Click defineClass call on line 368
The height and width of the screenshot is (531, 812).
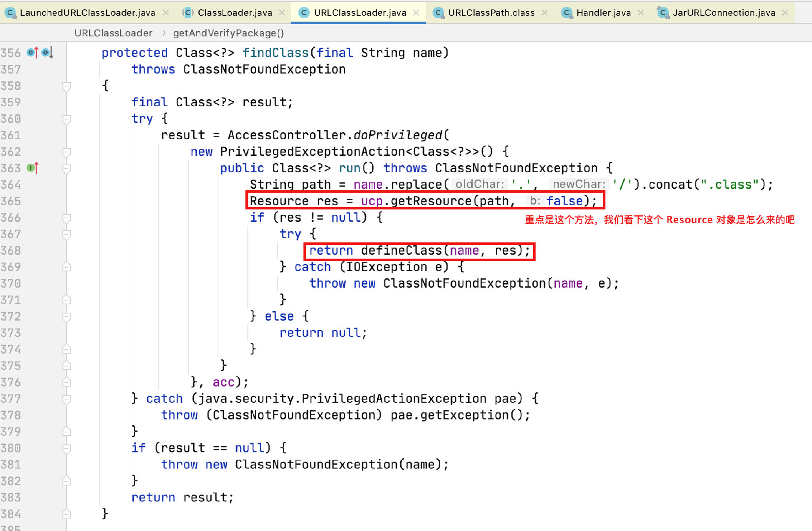click(402, 251)
